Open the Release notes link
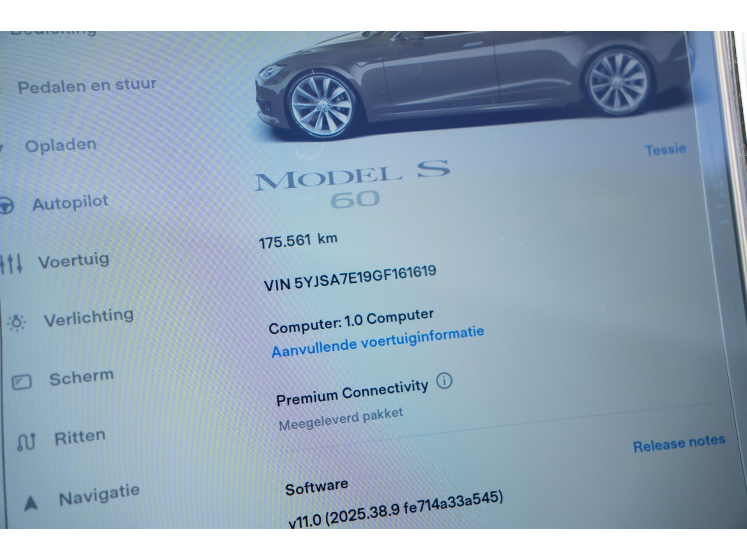 [x=679, y=443]
